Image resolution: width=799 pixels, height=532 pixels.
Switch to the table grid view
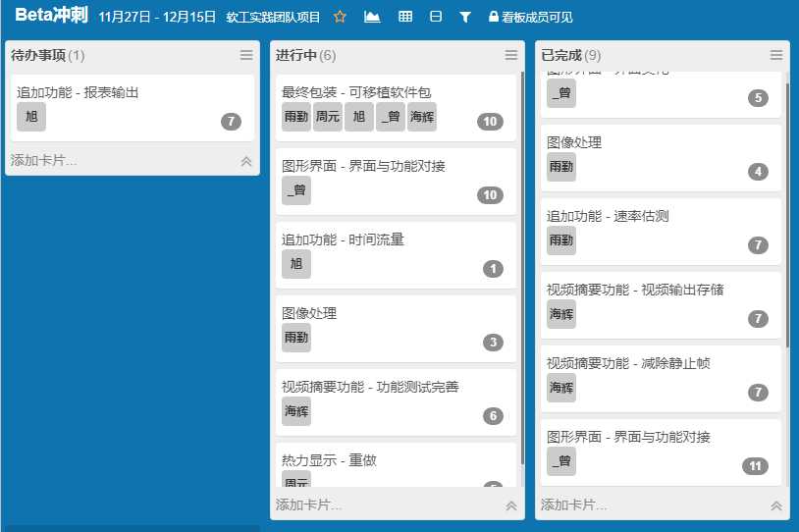click(x=404, y=17)
